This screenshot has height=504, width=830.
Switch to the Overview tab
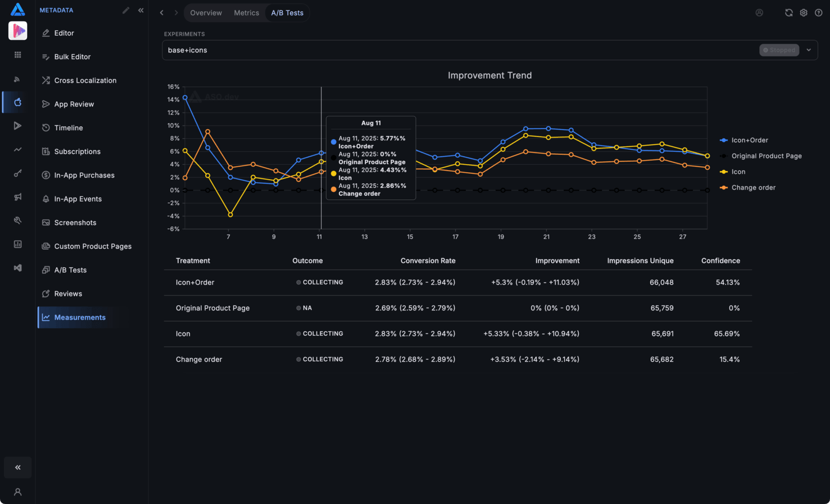pyautogui.click(x=206, y=13)
